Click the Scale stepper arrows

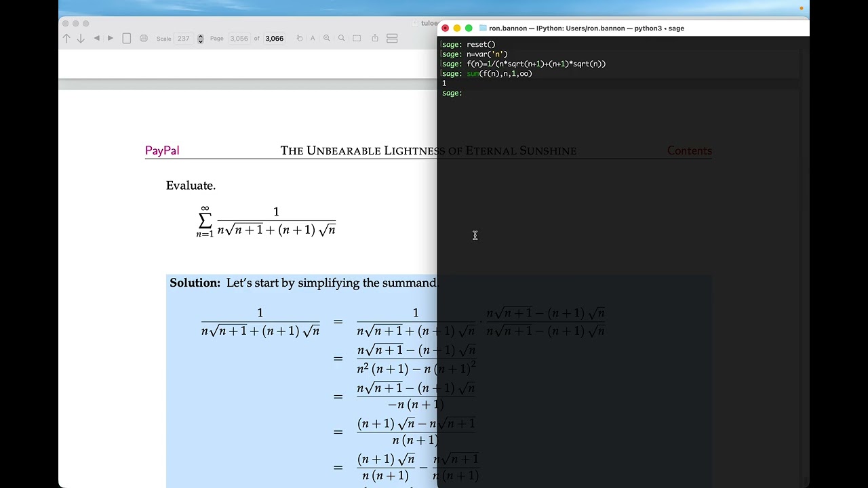(201, 39)
